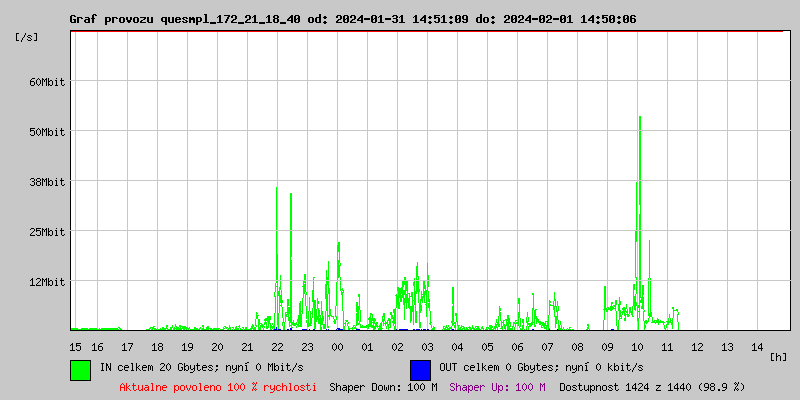This screenshot has width=800, height=400.
Task: Select the 00 midnight mark on the x-axis
Action: [x=337, y=346]
